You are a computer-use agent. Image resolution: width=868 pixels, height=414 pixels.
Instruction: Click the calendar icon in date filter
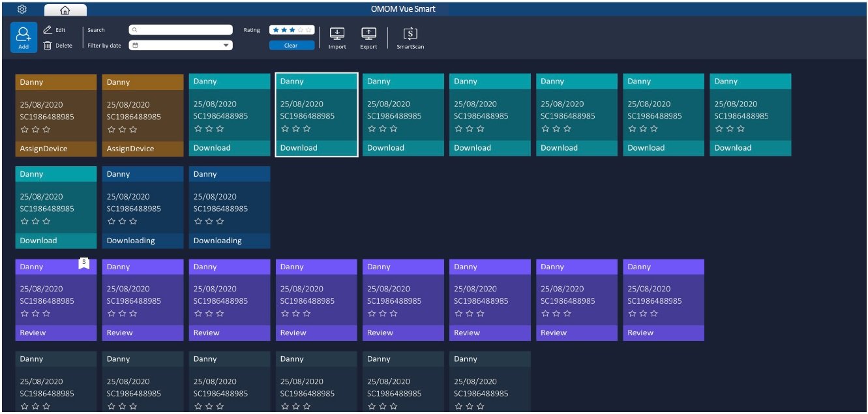click(134, 46)
